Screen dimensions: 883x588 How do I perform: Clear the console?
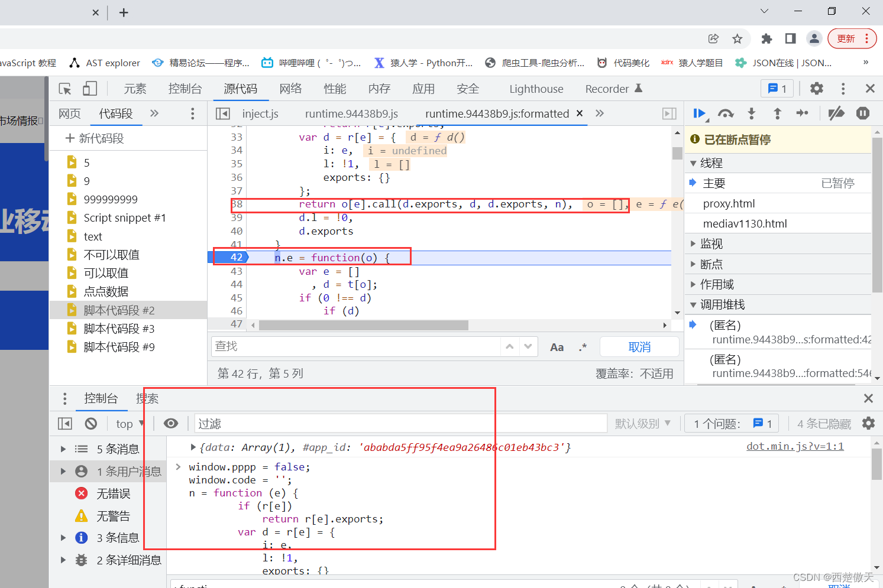[x=90, y=424]
